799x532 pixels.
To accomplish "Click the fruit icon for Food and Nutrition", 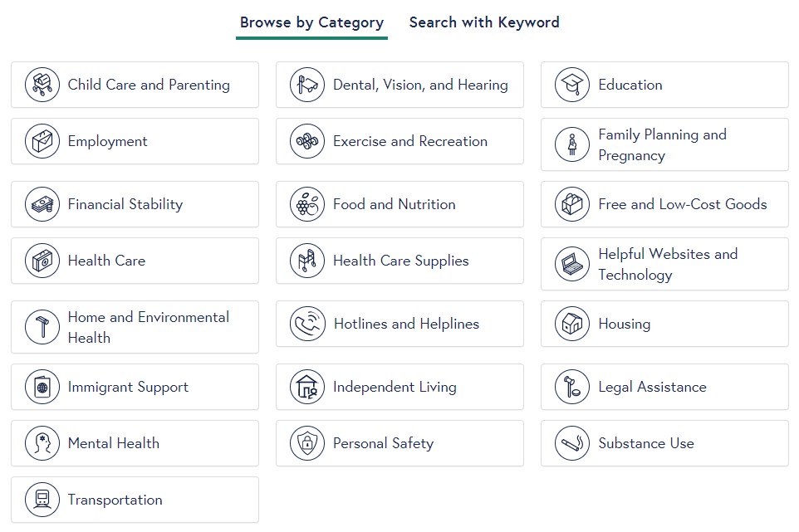I will pyautogui.click(x=307, y=204).
